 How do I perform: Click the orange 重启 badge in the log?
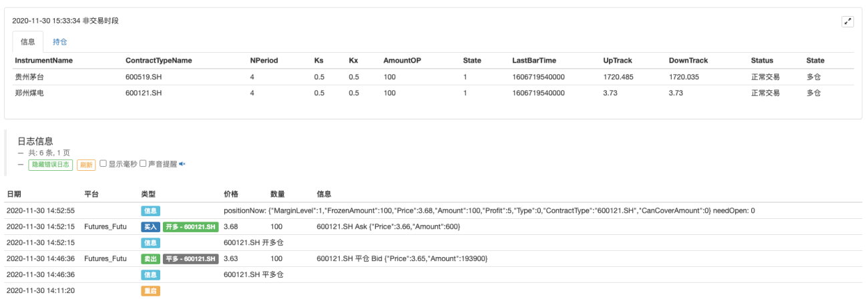pos(150,291)
